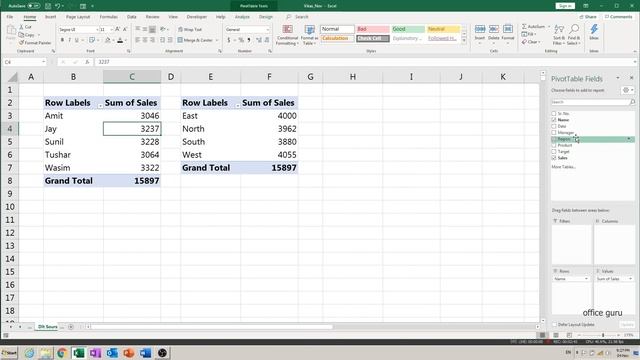The width and height of the screenshot is (640, 360).
Task: Switch to the Formulas tab
Action: (109, 17)
